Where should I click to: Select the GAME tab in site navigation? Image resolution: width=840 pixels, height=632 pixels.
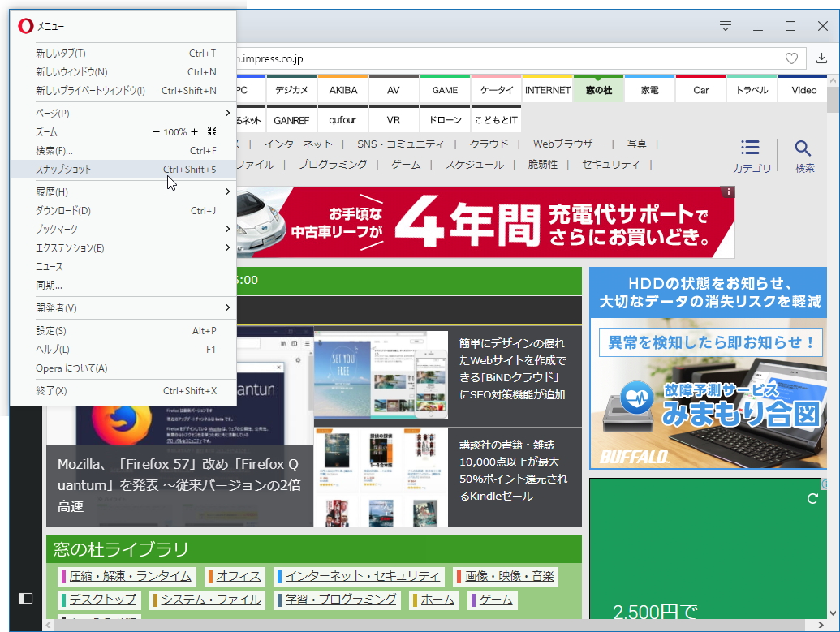(445, 90)
